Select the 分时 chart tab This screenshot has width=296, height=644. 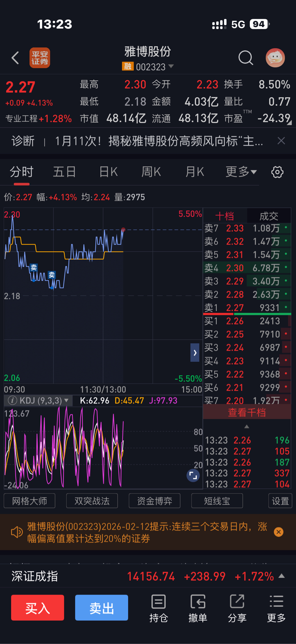click(x=22, y=172)
